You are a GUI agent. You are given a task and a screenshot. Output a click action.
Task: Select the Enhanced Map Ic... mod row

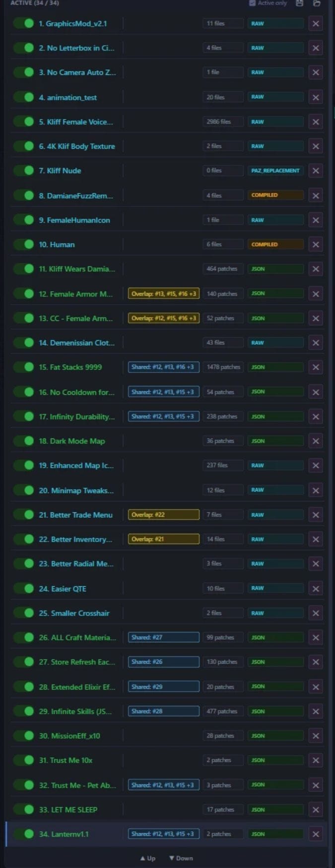[x=76, y=465]
